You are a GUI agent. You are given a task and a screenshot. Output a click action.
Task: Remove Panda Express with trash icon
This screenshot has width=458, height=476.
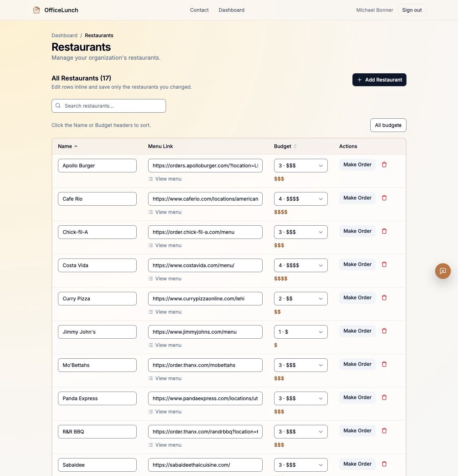(384, 398)
